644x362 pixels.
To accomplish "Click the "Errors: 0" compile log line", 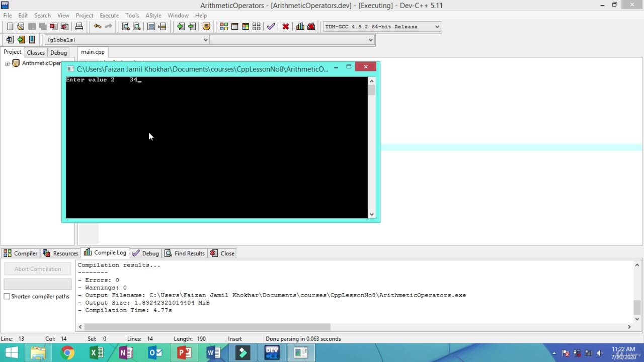I will pyautogui.click(x=98, y=280).
